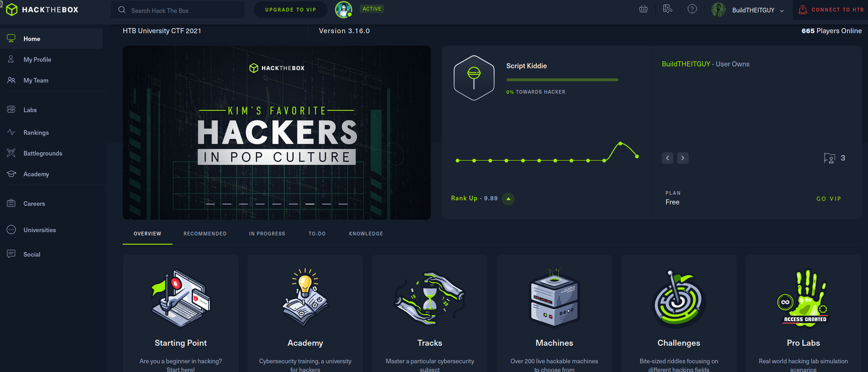Open the Pro Labs access granted illustration
Image resolution: width=868 pixels, height=372 pixels.
pyautogui.click(x=803, y=298)
